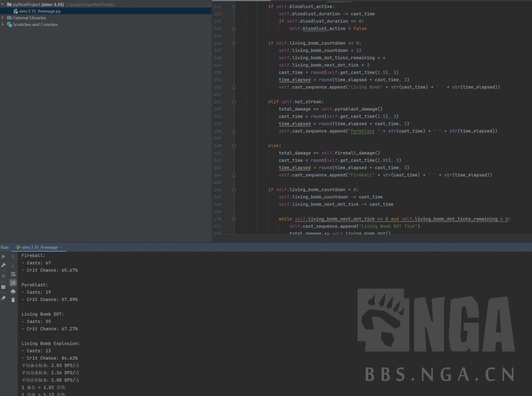Collapse the pythonProject root folder
This screenshot has width=532, height=396.
(x=3, y=4)
